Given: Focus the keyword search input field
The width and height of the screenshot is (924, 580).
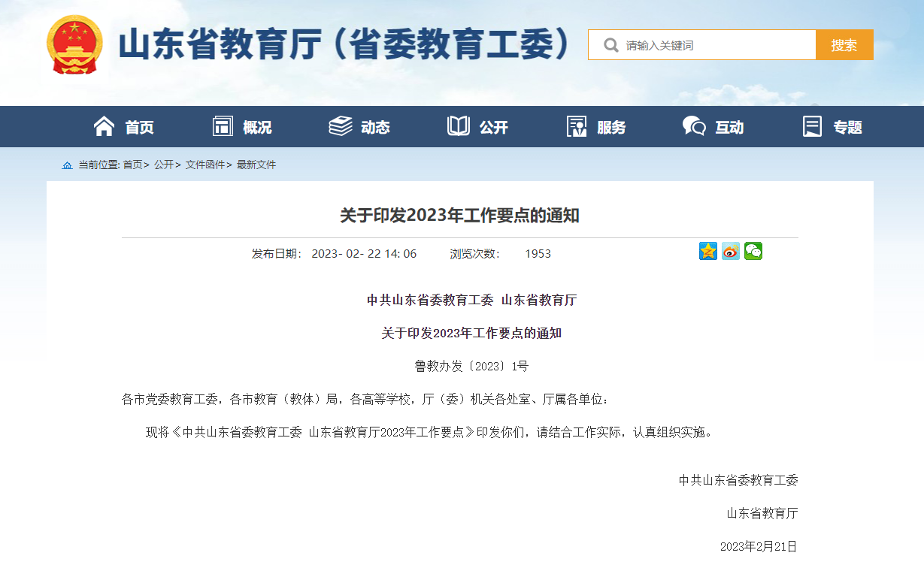Looking at the screenshot, I should point(714,46).
